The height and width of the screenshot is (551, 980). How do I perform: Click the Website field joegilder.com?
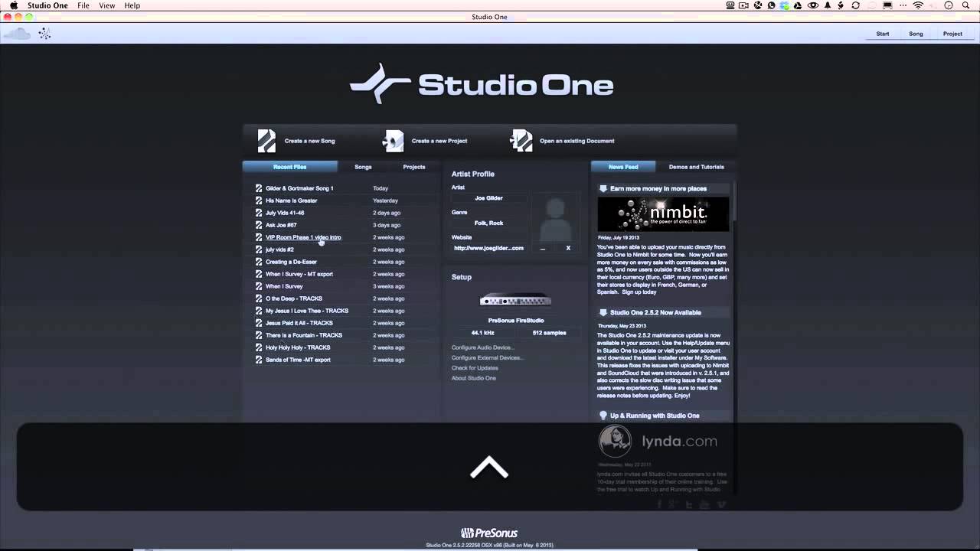point(488,248)
